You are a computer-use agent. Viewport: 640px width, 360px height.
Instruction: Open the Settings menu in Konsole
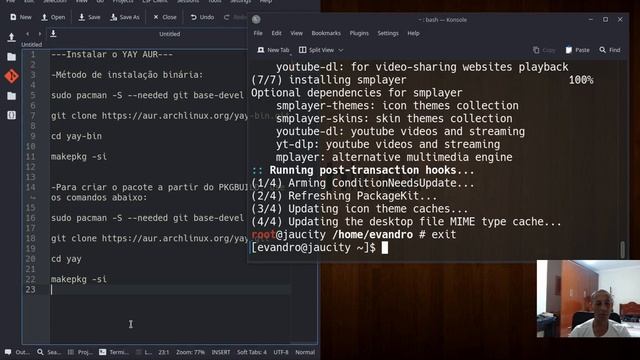click(388, 33)
